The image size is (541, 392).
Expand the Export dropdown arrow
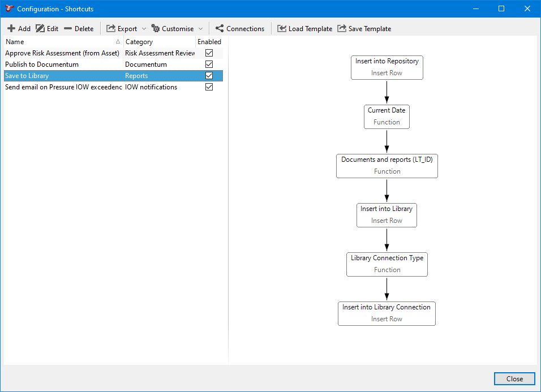coord(144,29)
